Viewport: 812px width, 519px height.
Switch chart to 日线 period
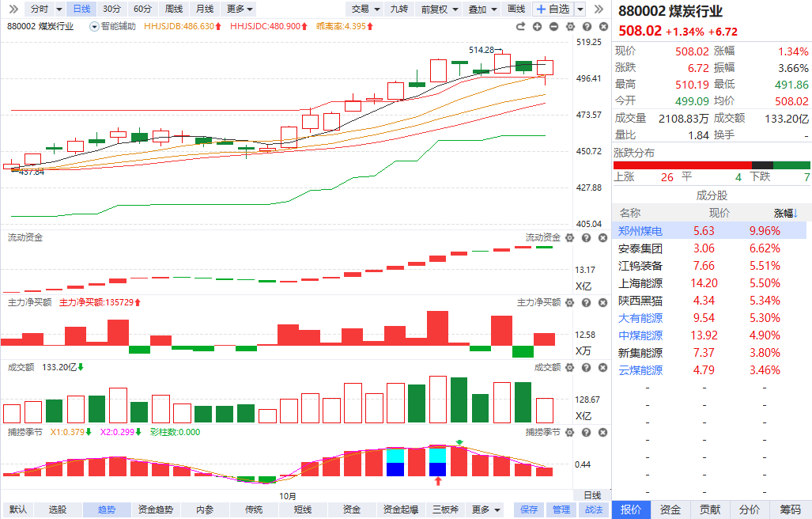pos(81,9)
